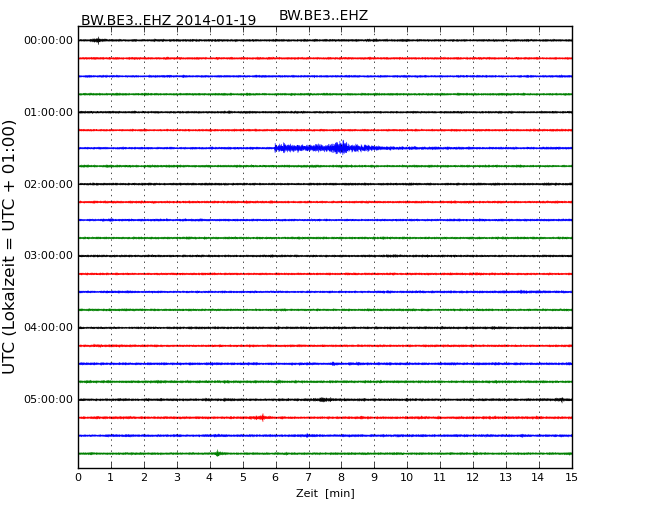Select the x-axis tick label 1
650x520 pixels.
(111, 477)
